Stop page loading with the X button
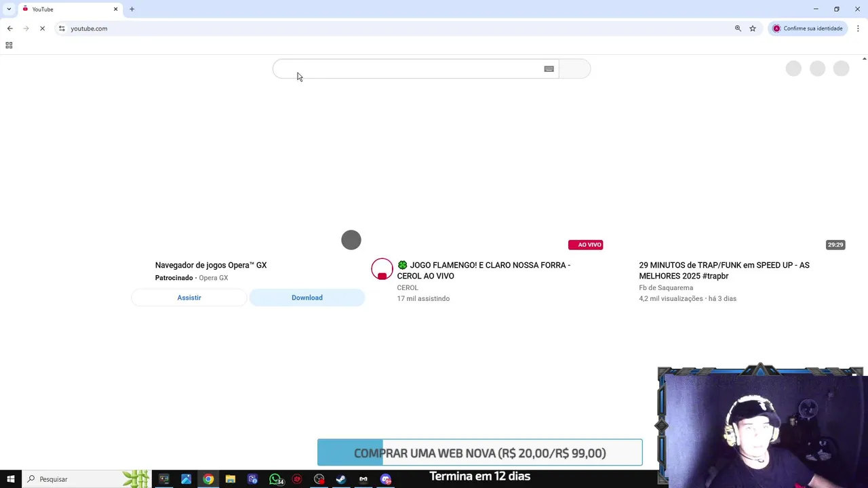 tap(42, 28)
